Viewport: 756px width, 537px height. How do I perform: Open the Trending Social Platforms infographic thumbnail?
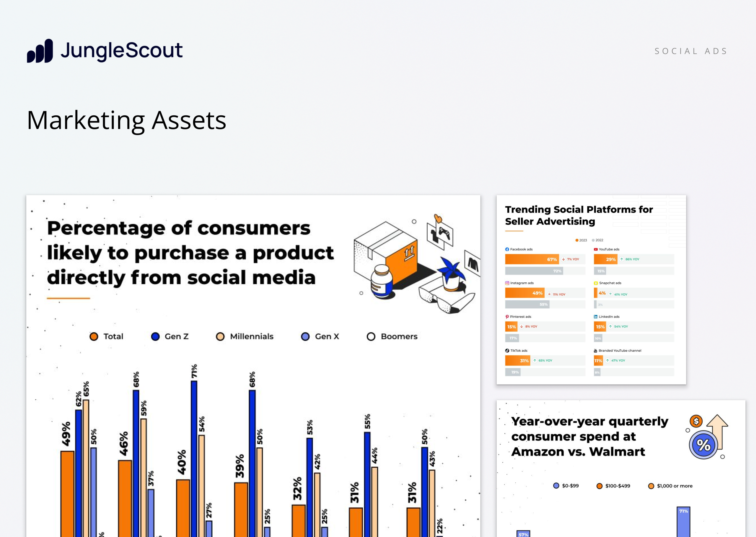coord(591,290)
